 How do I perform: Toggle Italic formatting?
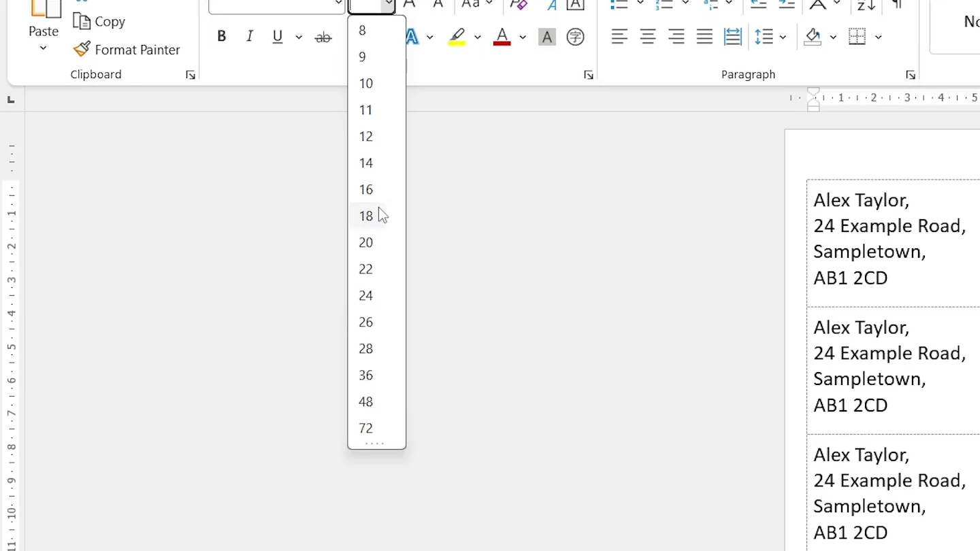click(250, 37)
